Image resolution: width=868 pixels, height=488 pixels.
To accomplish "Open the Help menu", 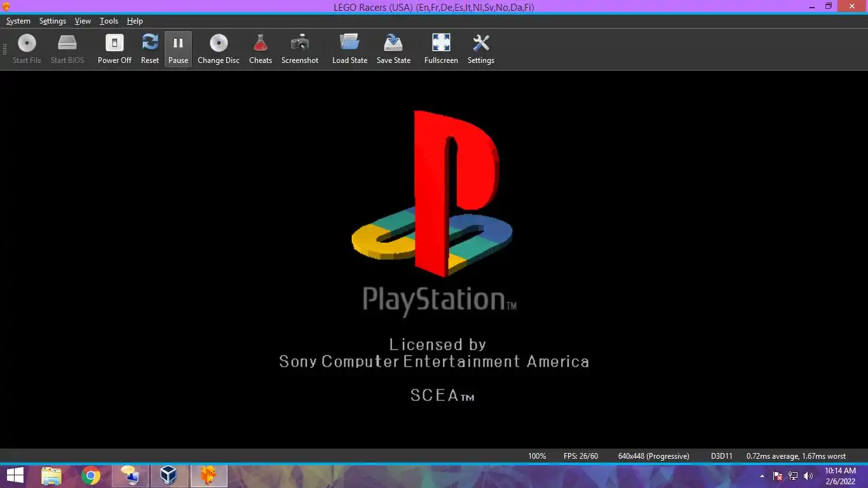I will (x=135, y=21).
